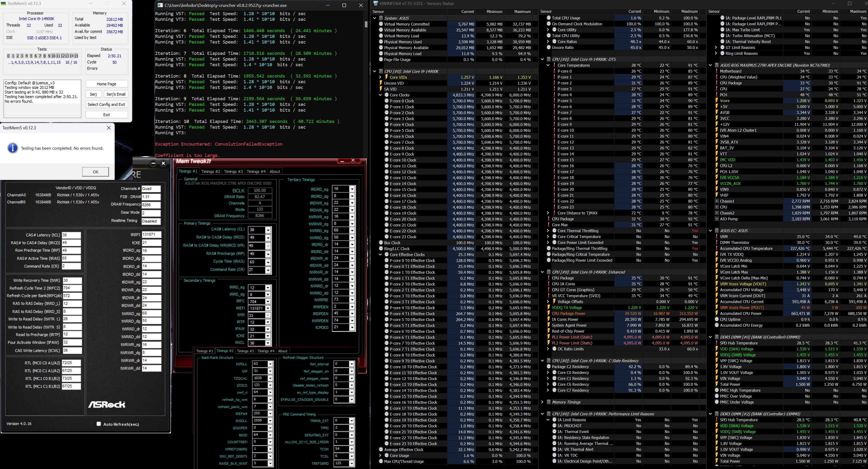Click Vcore voltage lightning icon
The width and height of the screenshot is (868, 469).
click(717, 101)
